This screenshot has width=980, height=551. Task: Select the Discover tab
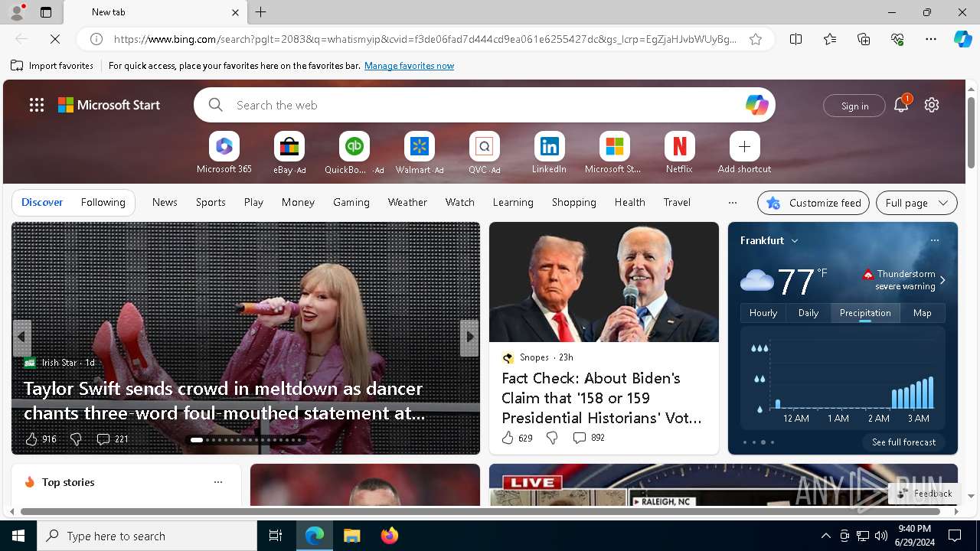coord(42,202)
